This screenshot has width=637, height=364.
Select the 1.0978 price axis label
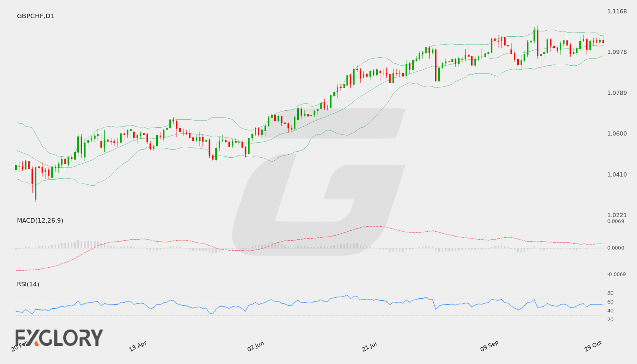617,52
